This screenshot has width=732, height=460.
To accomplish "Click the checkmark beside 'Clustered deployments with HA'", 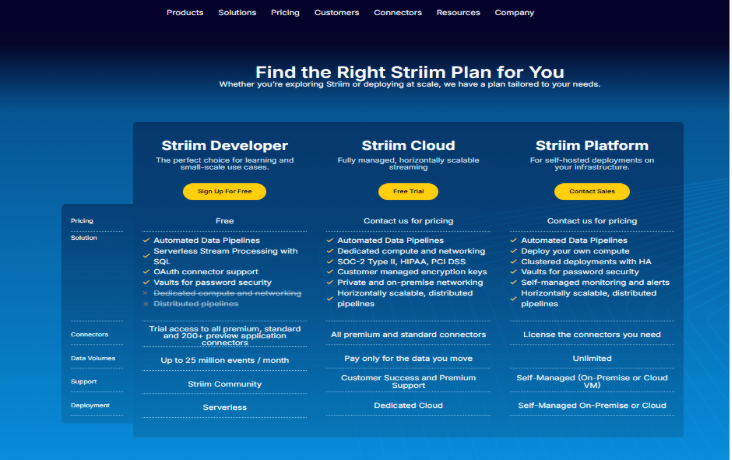I will tap(514, 262).
